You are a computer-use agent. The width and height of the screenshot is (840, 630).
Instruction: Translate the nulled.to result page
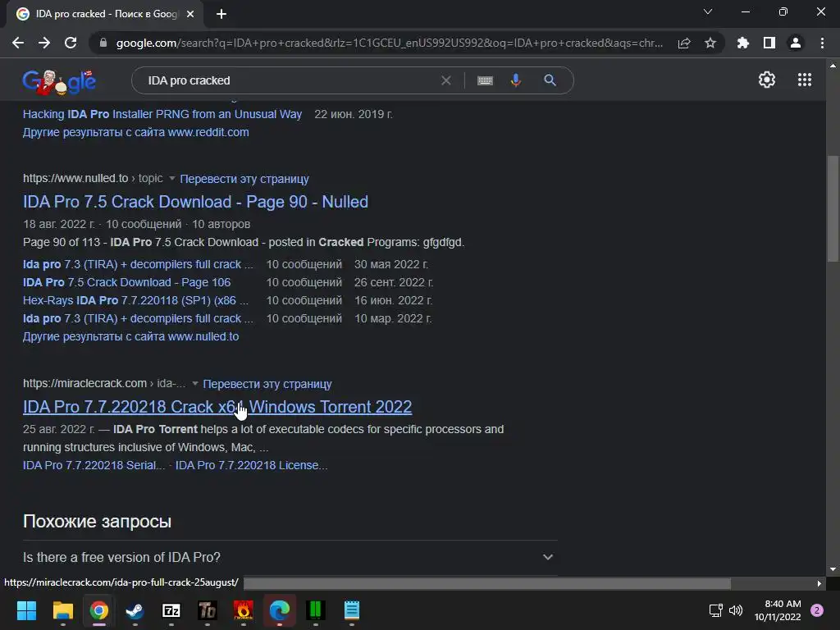coord(244,178)
